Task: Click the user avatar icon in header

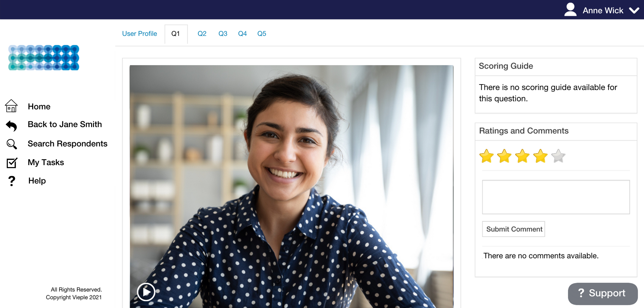Action: coord(570,10)
